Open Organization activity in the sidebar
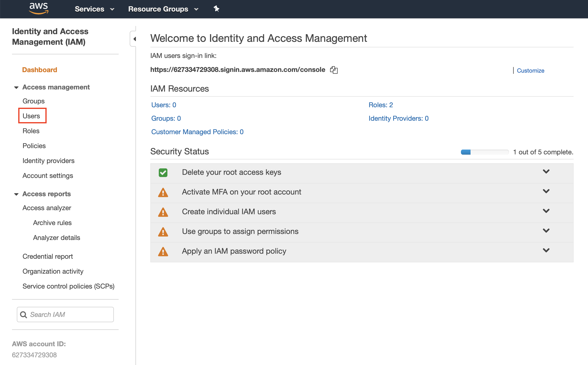588x365 pixels. (x=53, y=271)
